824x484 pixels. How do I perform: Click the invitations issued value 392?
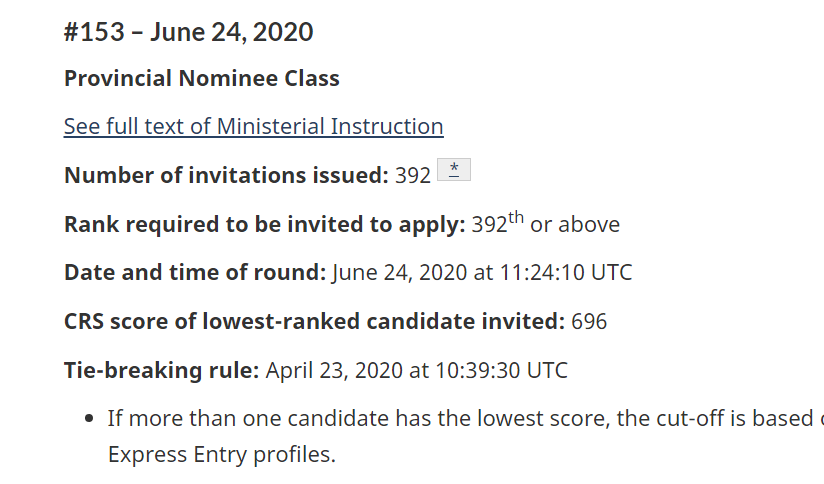coord(413,175)
